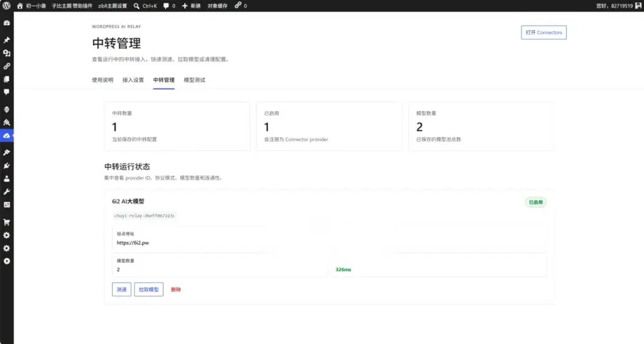Viewport: 644px width, 344px height.
Task: Click the 会注册为 Connector provider text
Action: pyautogui.click(x=296, y=139)
